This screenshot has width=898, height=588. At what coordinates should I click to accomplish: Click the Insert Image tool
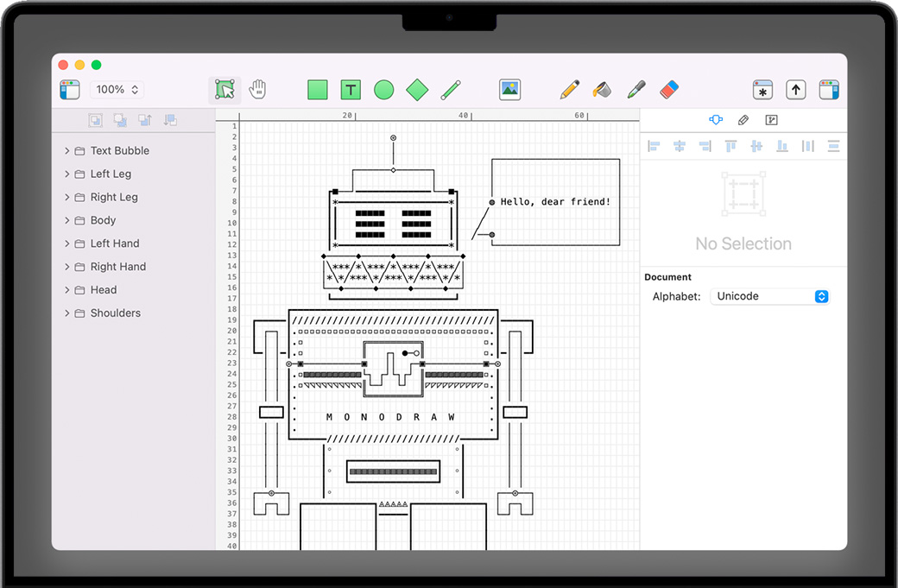(509, 89)
